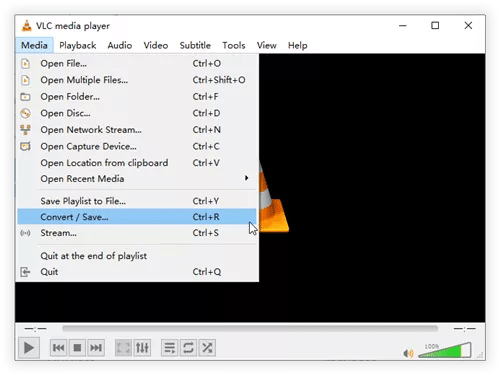
Task: Show the playlist toggle icon
Action: (169, 348)
